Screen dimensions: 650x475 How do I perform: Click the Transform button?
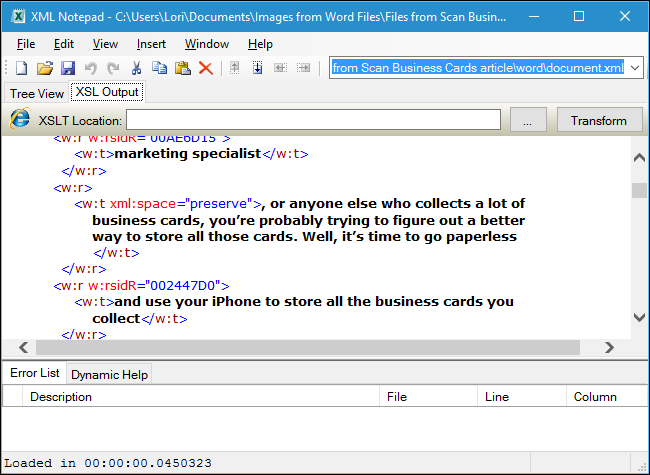pos(599,120)
